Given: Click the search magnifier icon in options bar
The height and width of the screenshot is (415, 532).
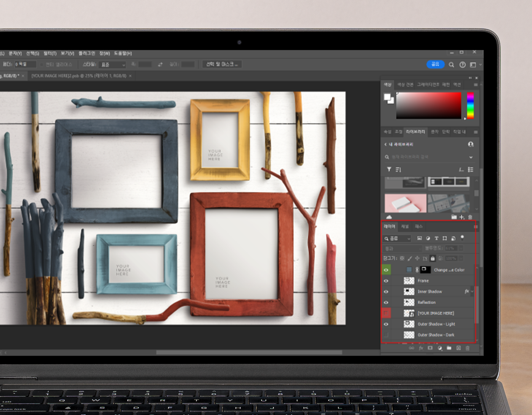Looking at the screenshot, I should click(451, 65).
